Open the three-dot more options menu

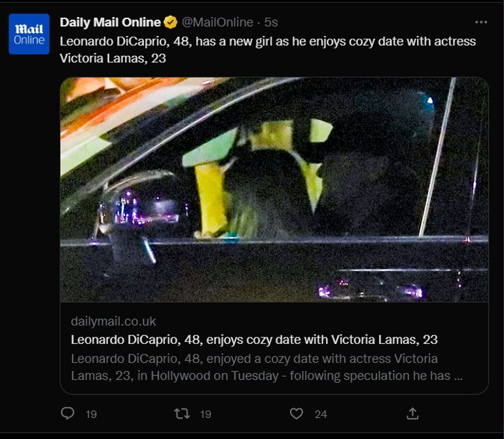coord(481,22)
